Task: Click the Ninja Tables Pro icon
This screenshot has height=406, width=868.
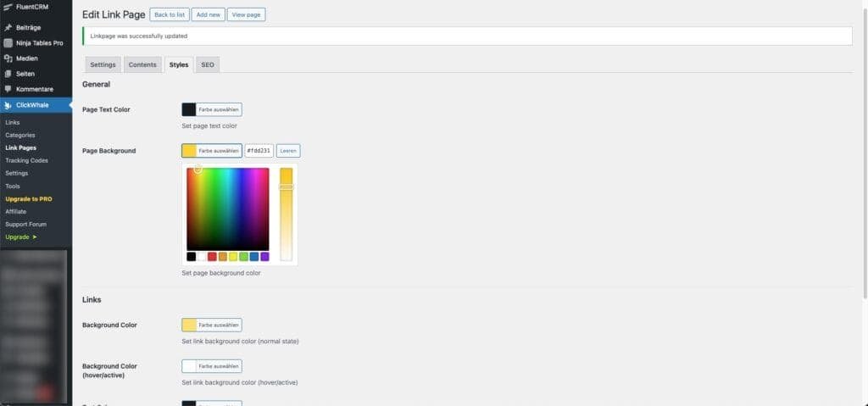Action: 8,43
